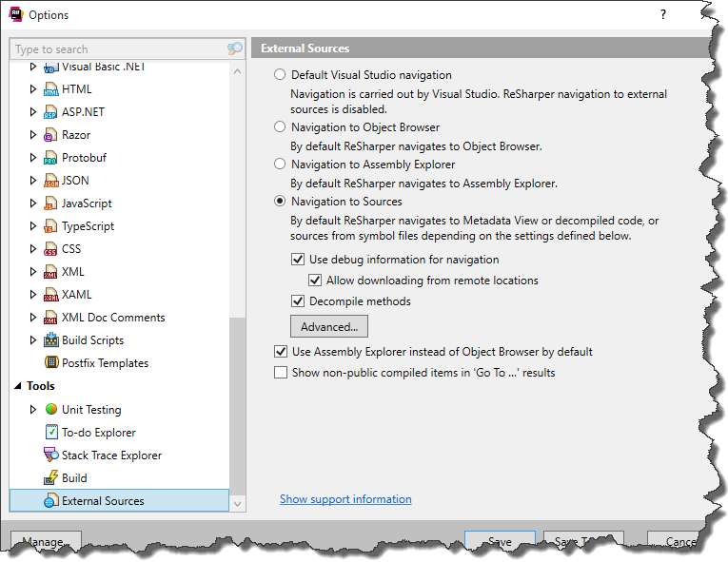Click the XML Doc Comments icon
The width and height of the screenshot is (728, 562).
[50, 318]
